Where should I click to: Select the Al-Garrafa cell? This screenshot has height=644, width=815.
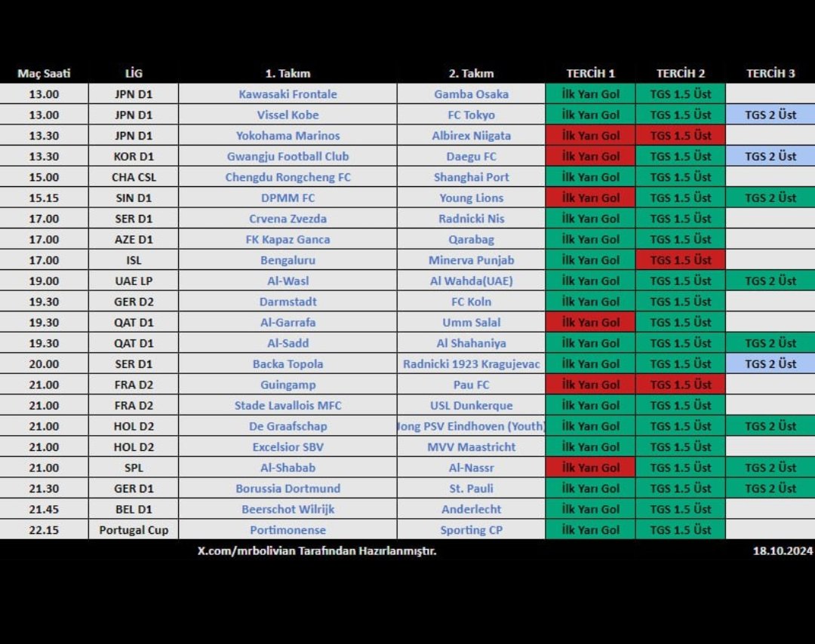288,323
